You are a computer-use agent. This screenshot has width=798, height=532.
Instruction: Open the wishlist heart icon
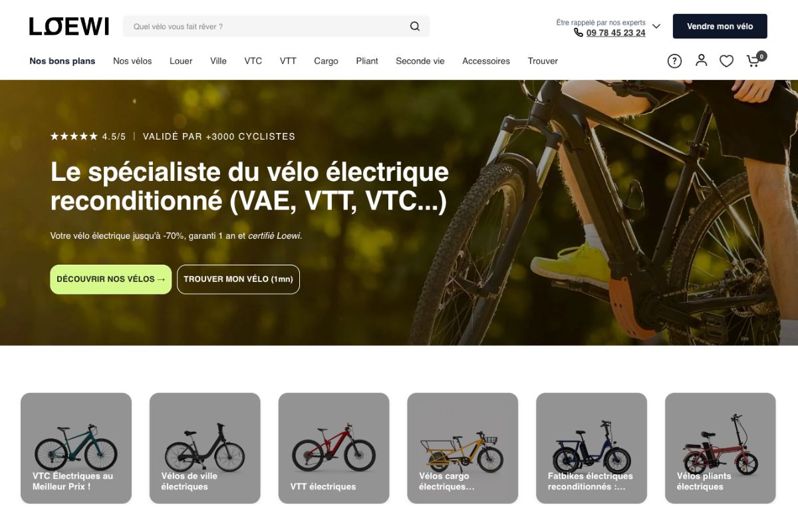tap(727, 61)
